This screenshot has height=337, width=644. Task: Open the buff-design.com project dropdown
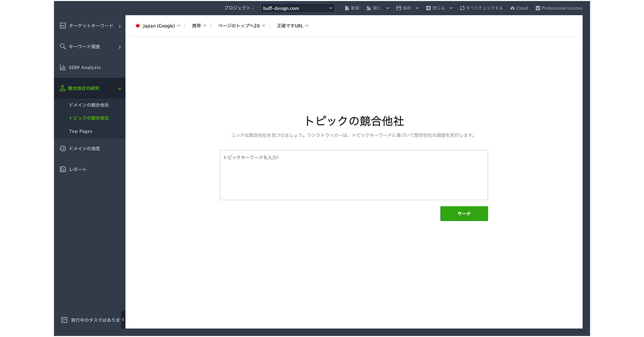point(297,8)
